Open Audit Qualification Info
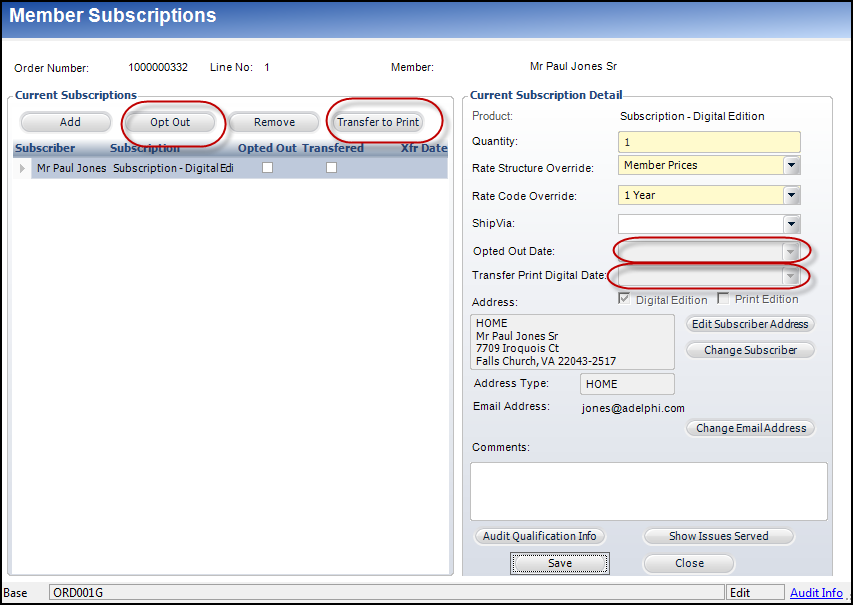The image size is (853, 605). (x=539, y=536)
